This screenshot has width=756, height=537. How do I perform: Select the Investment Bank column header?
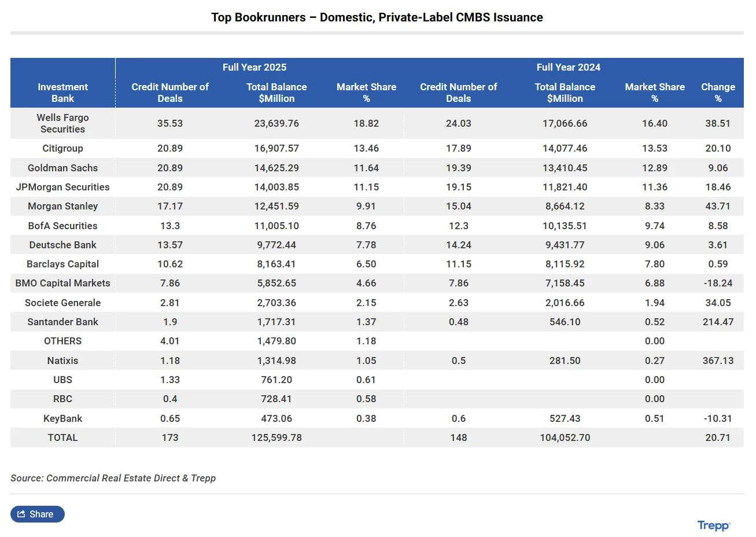[62, 93]
